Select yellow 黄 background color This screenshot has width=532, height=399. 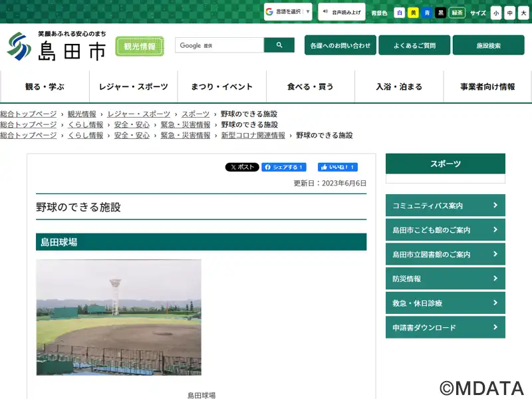click(x=413, y=13)
